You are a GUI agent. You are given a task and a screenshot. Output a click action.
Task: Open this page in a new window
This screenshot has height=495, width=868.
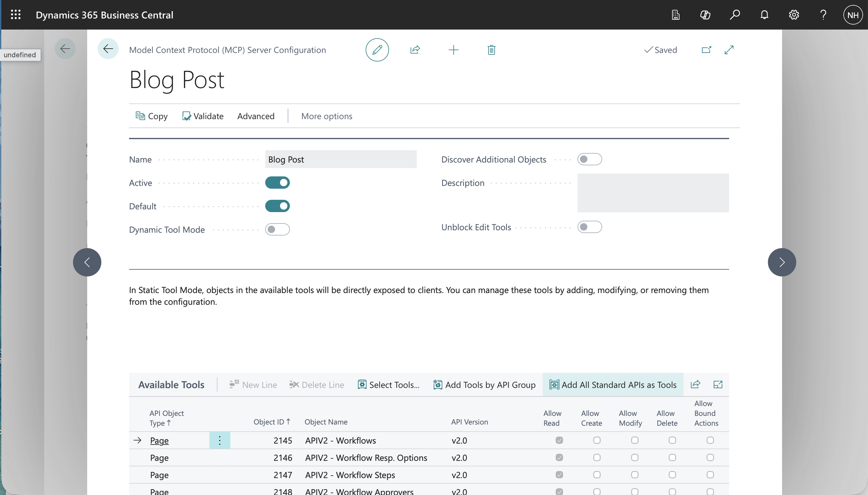tap(706, 50)
